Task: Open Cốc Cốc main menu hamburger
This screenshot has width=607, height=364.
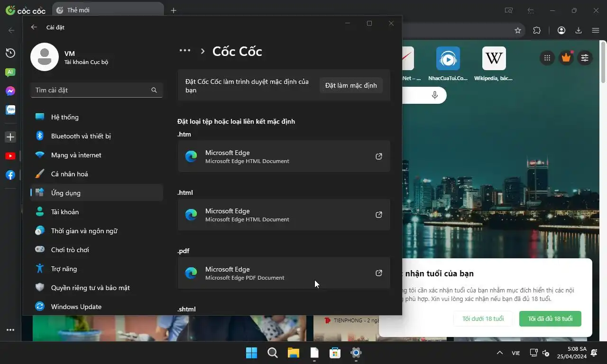Action: [x=596, y=30]
